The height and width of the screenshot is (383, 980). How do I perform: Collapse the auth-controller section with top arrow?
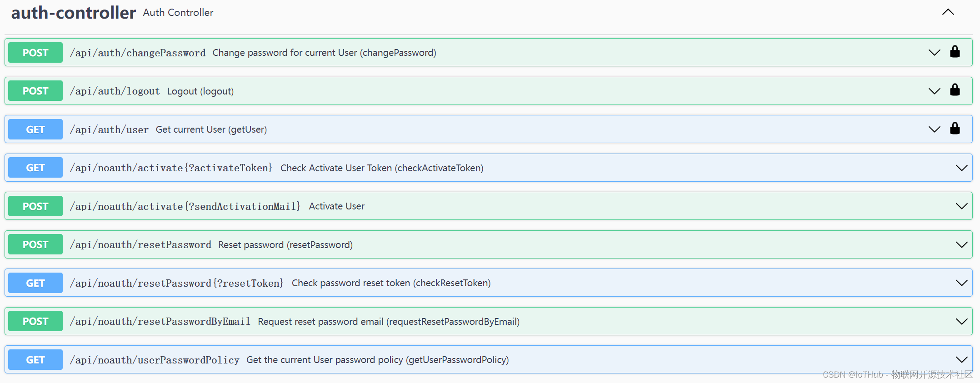[x=948, y=12]
